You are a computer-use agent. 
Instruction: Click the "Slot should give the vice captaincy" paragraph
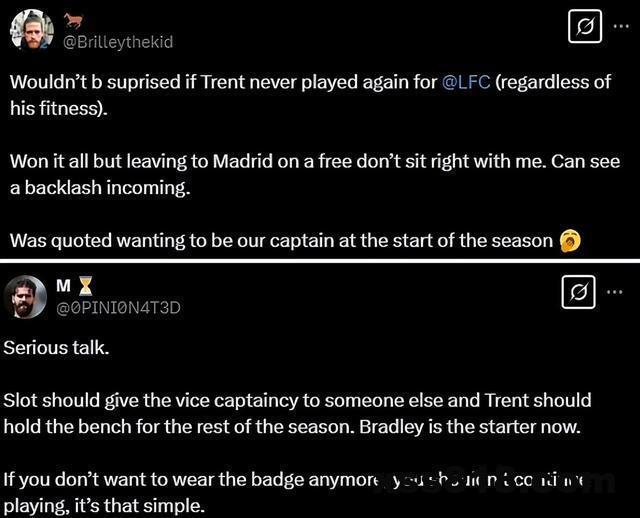click(x=296, y=400)
